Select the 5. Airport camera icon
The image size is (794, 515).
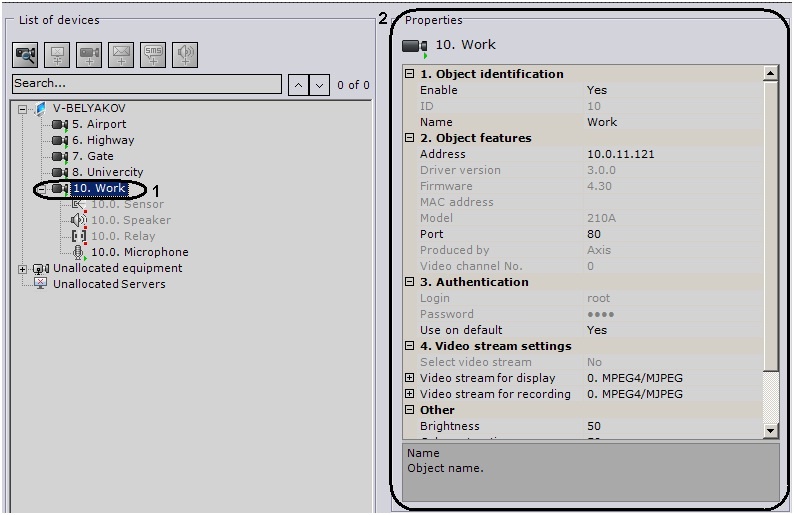[60, 125]
